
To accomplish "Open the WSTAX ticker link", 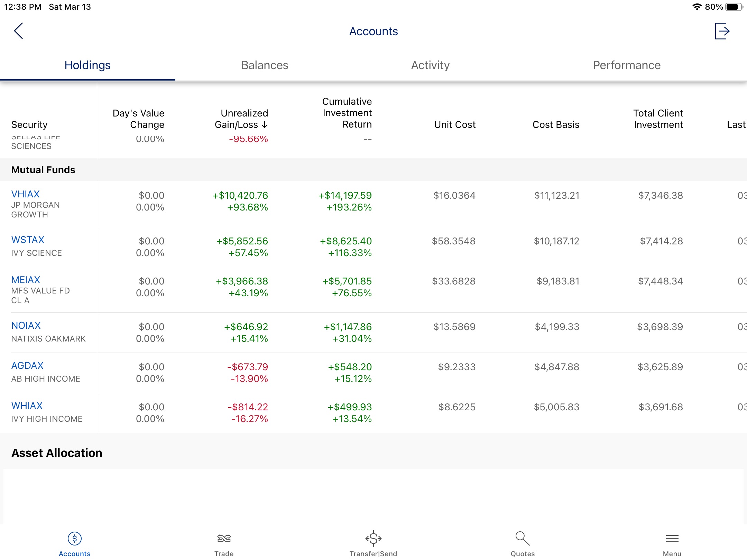I will click(x=28, y=240).
